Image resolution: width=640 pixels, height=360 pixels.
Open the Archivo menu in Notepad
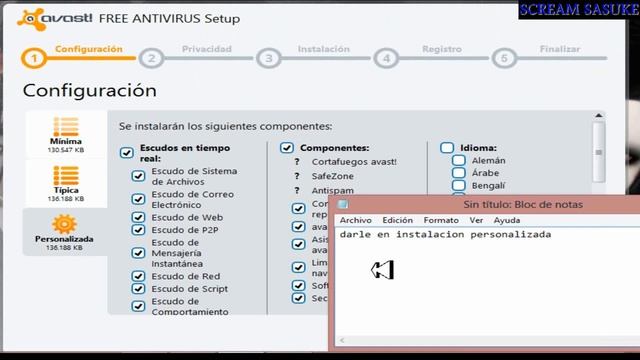click(356, 220)
